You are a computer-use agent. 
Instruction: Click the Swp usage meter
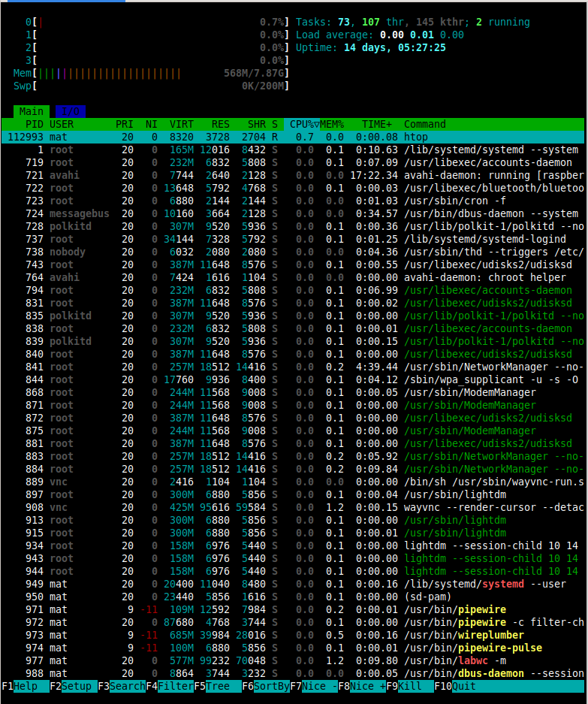(x=151, y=86)
